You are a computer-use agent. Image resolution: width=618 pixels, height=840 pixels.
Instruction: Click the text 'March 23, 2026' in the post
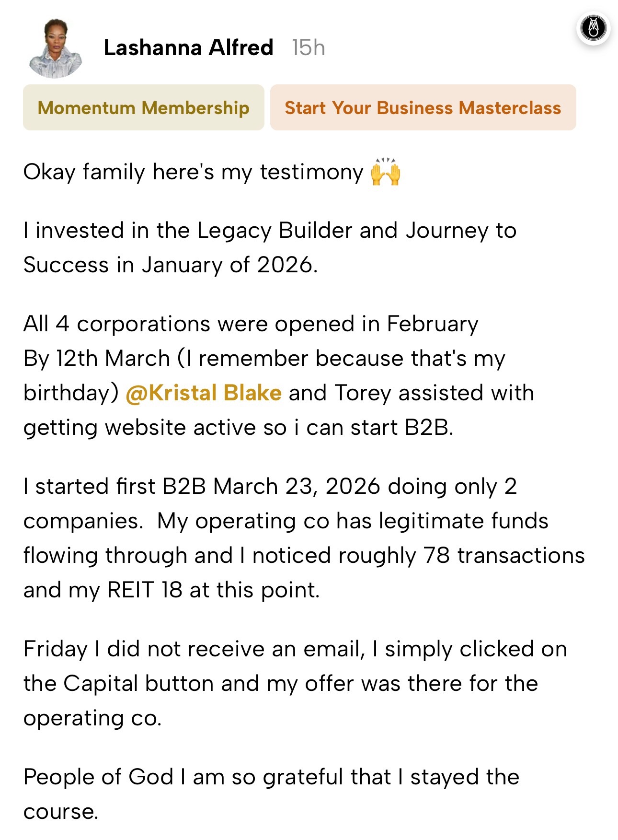click(x=297, y=486)
